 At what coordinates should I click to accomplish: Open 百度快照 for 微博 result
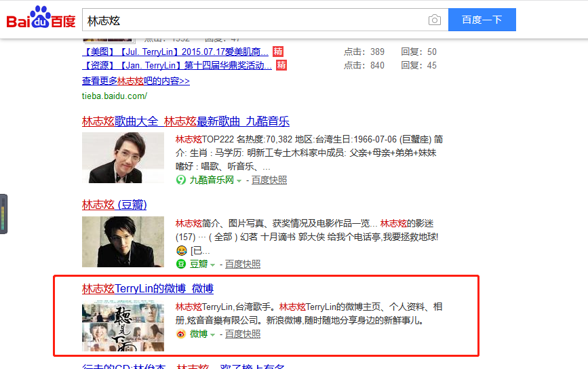tap(243, 334)
